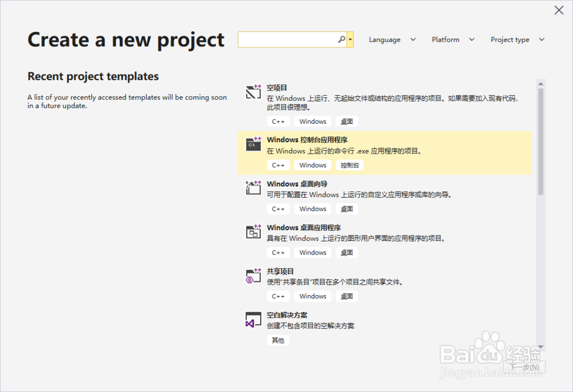This screenshot has height=392, width=573.
Task: Click the template list vertical scrollbar thumb
Action: (540, 140)
